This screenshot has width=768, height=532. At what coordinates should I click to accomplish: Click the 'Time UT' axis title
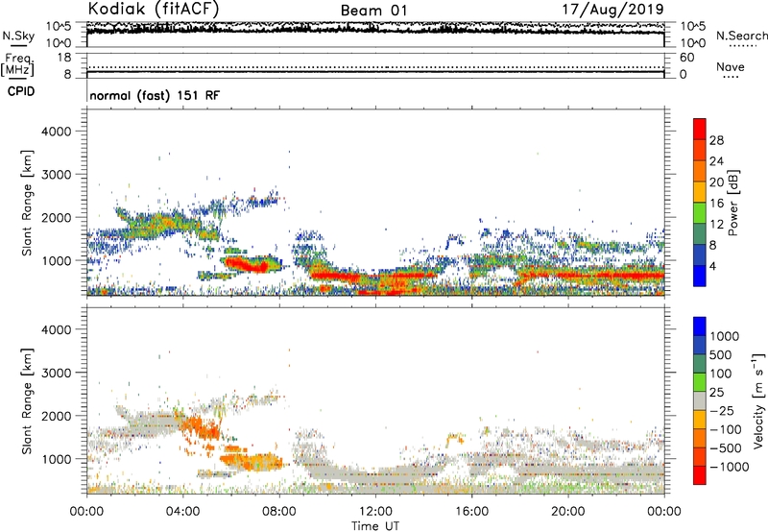coord(375,526)
